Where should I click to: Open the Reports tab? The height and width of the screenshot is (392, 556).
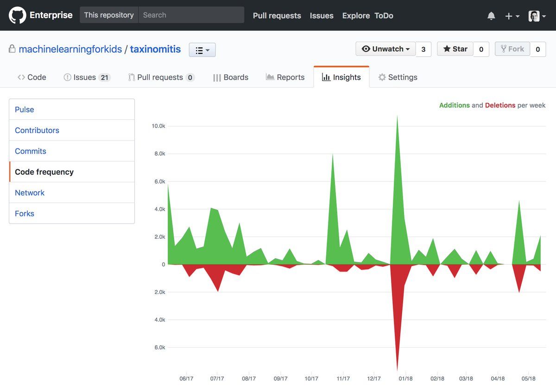[x=285, y=77]
